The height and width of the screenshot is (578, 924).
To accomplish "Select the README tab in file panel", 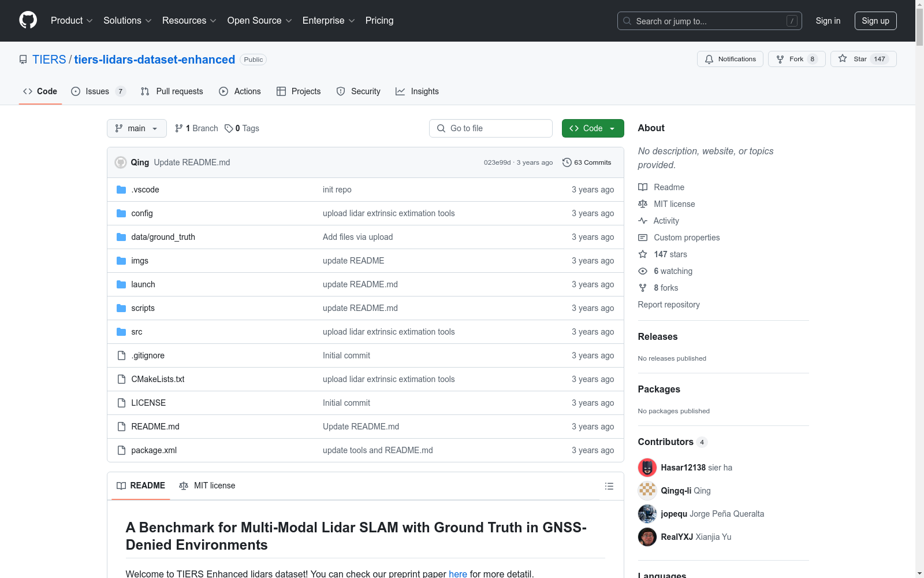I will point(141,486).
